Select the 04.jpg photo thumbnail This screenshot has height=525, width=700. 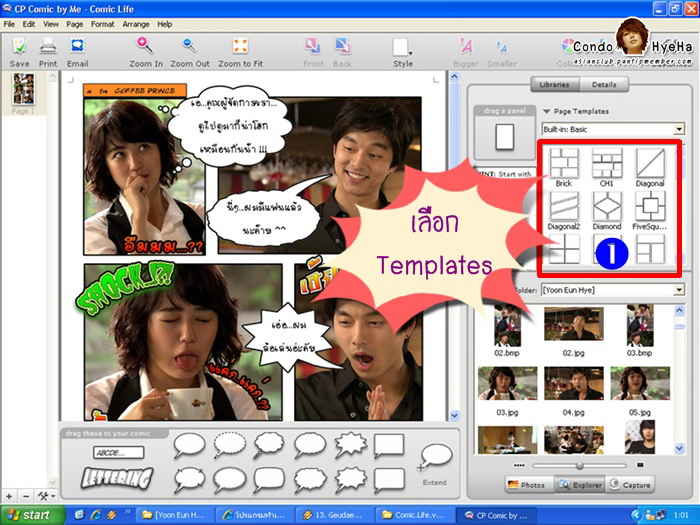[x=574, y=383]
